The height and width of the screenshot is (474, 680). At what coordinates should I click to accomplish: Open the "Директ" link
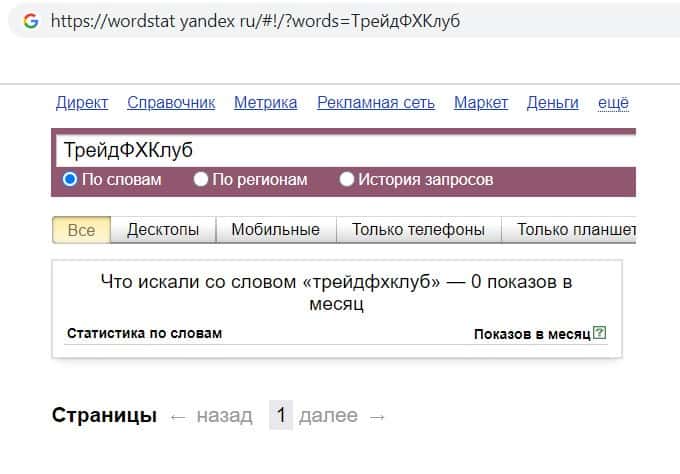[x=82, y=102]
